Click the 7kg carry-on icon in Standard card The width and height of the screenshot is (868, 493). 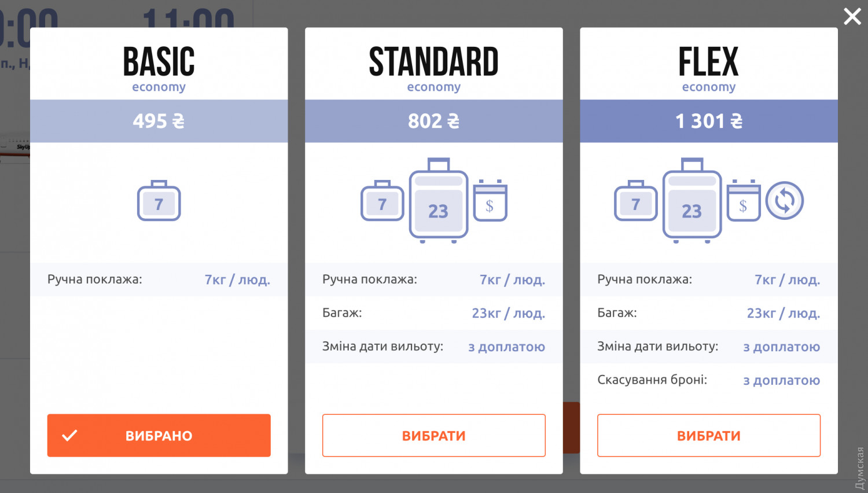[x=382, y=201]
